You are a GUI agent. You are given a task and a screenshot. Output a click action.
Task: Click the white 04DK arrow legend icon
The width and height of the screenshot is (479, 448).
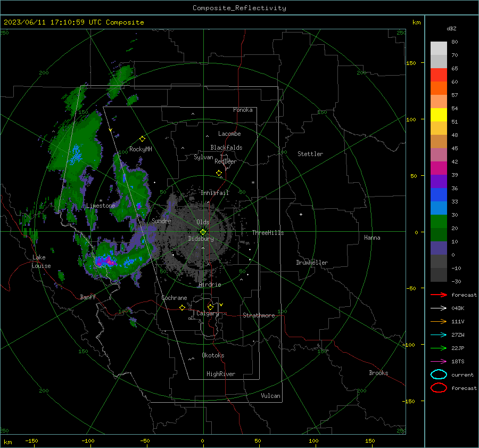439,308
